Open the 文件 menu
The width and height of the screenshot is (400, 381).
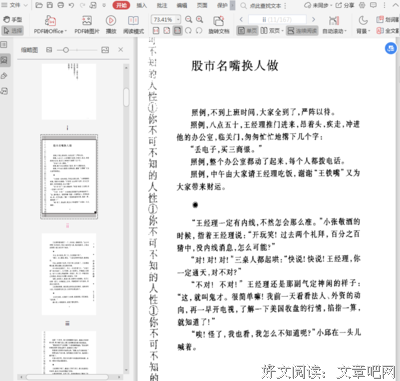pyautogui.click(x=14, y=5)
